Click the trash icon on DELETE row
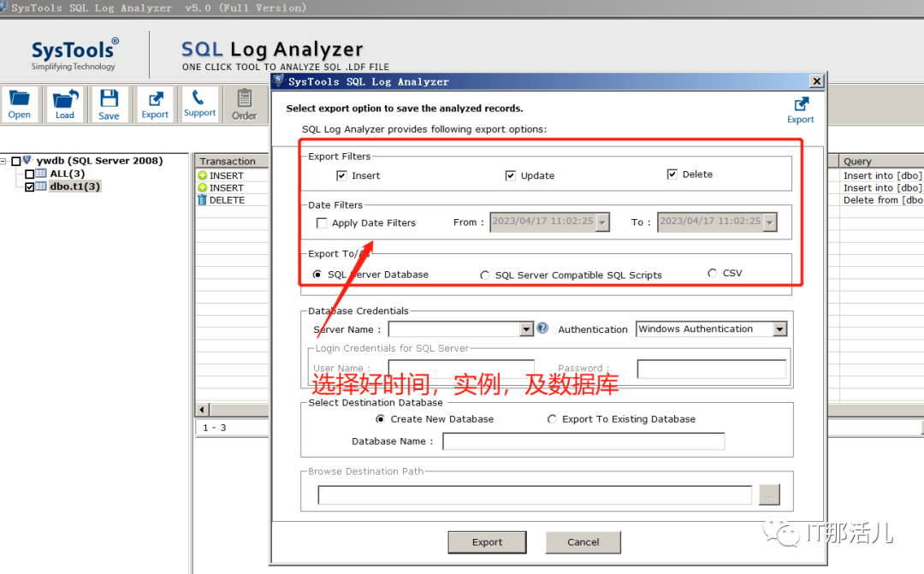 click(202, 200)
